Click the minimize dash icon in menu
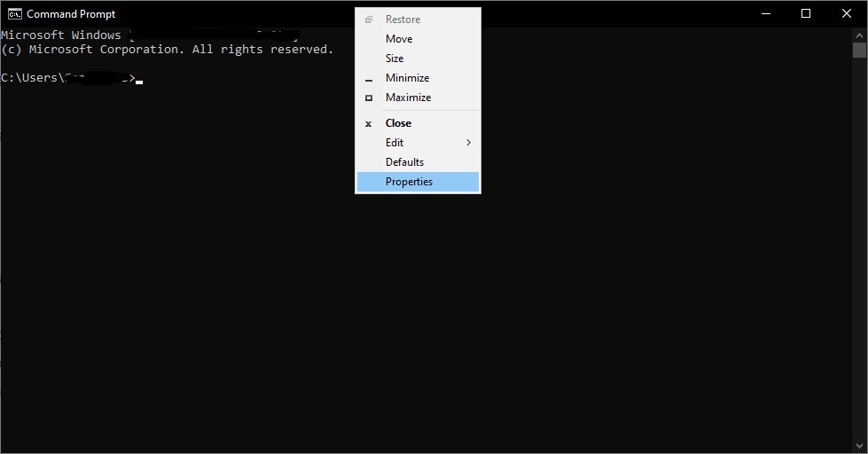Screen dimensions: 868x454 point(369,81)
